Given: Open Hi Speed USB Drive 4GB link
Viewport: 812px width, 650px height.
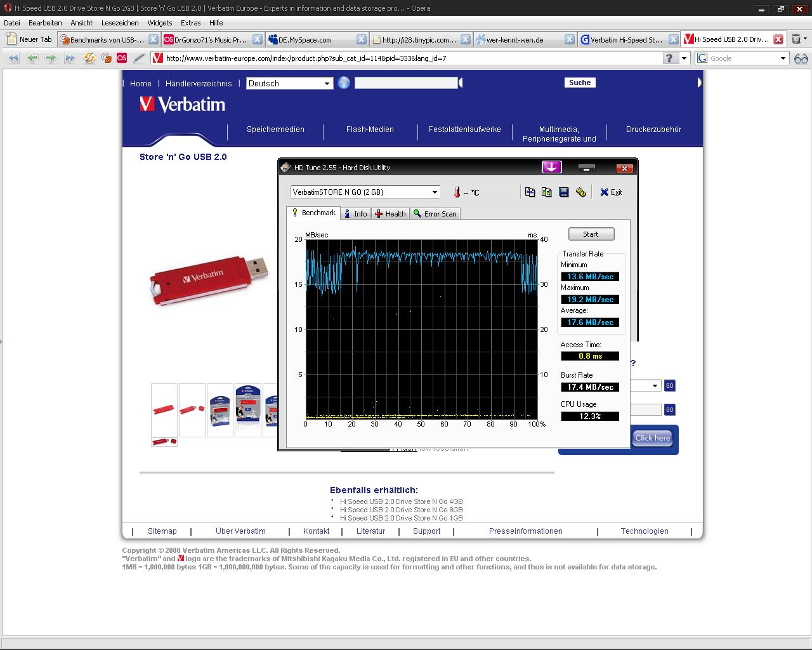Looking at the screenshot, I should point(401,501).
